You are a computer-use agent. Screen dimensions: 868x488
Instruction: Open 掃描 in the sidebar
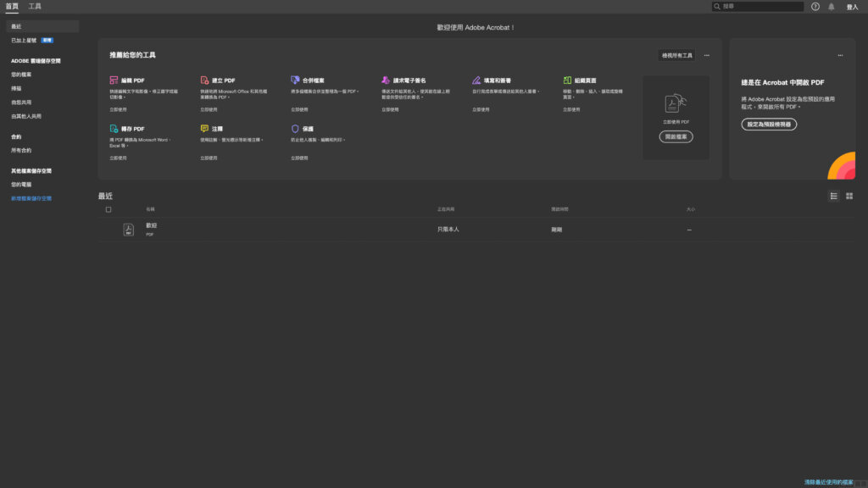(16, 88)
